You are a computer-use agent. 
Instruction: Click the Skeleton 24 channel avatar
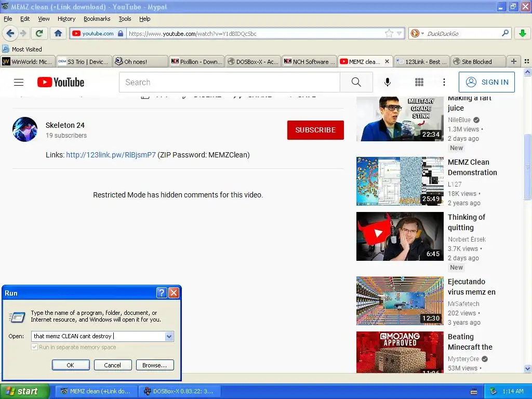(25, 129)
